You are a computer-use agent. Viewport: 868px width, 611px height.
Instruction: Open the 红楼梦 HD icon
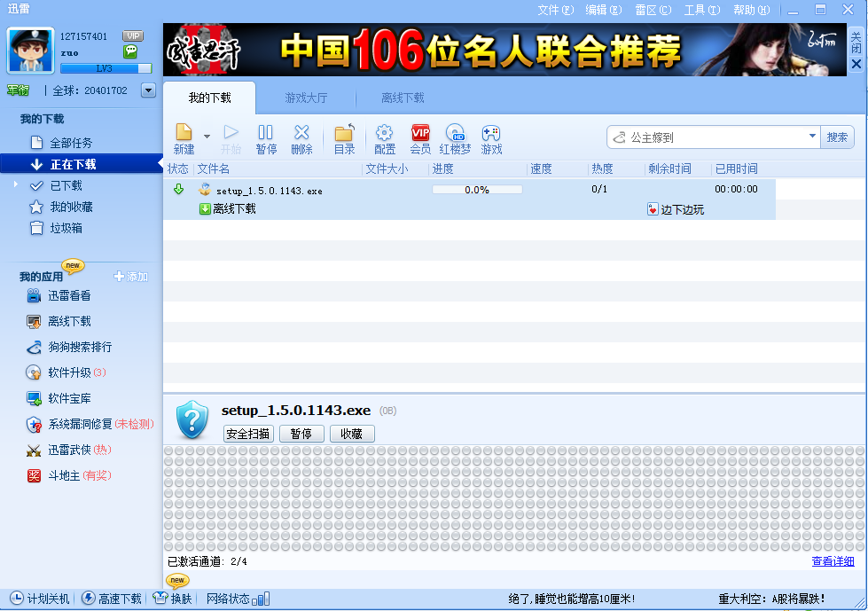tap(455, 139)
